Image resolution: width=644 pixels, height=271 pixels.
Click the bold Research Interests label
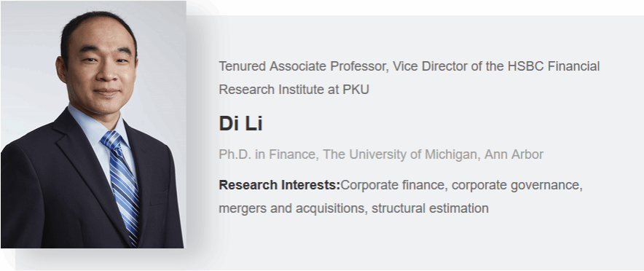pos(280,185)
